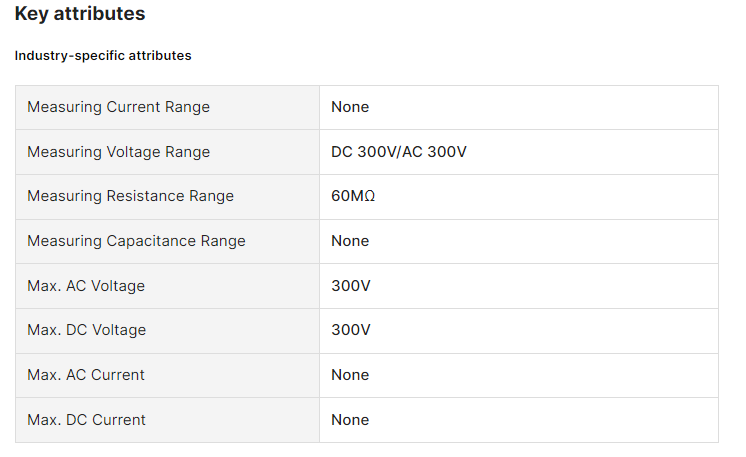
Task: Select the Max. DC Current label
Action: (86, 420)
